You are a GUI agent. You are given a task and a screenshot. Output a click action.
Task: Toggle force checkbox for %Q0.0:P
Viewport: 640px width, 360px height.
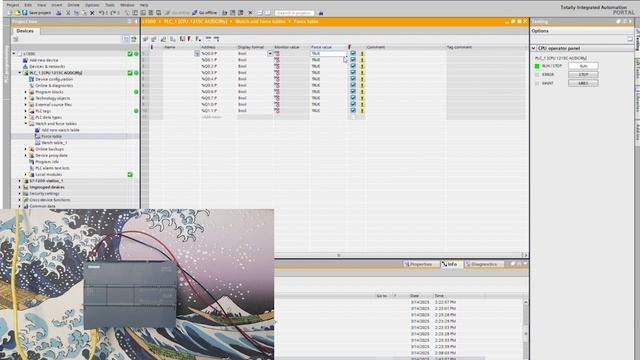tap(353, 53)
